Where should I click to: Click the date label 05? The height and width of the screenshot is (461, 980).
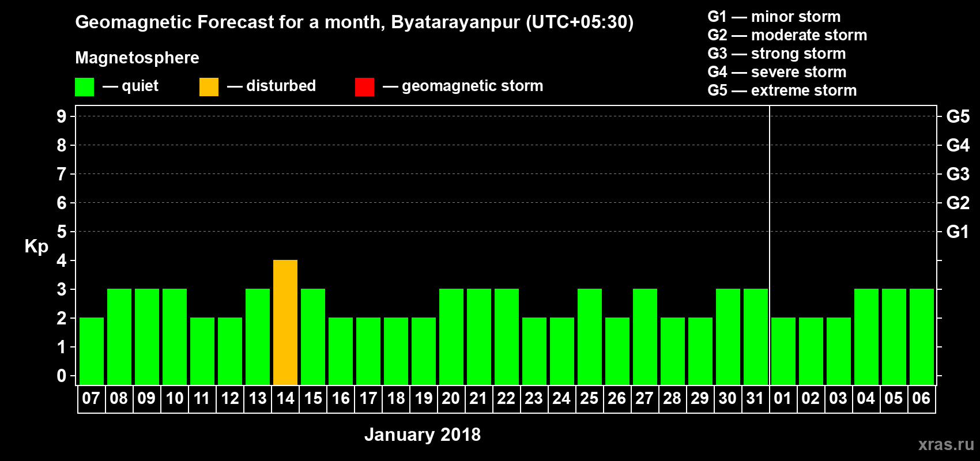tap(894, 398)
